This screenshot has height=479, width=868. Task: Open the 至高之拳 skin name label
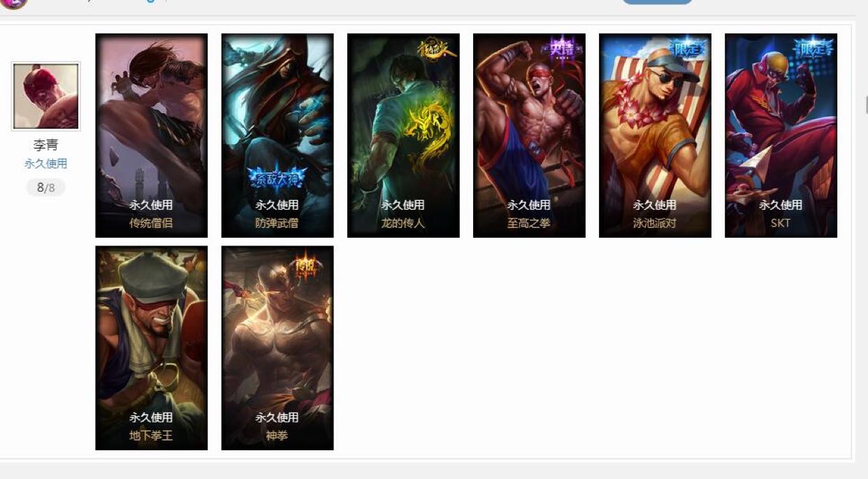pyautogui.click(x=529, y=224)
